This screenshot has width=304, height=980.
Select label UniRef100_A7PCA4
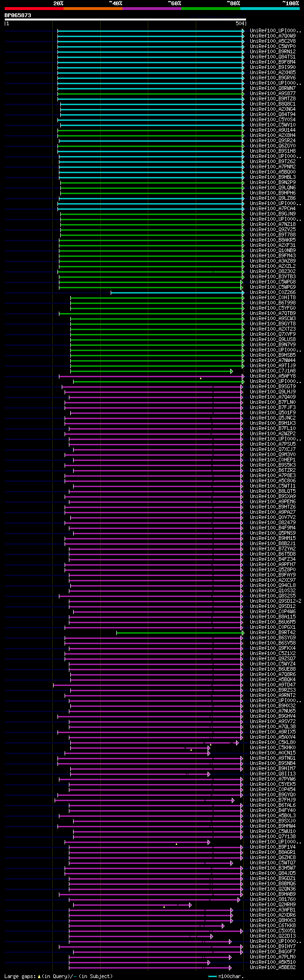pyautogui.click(x=273, y=208)
